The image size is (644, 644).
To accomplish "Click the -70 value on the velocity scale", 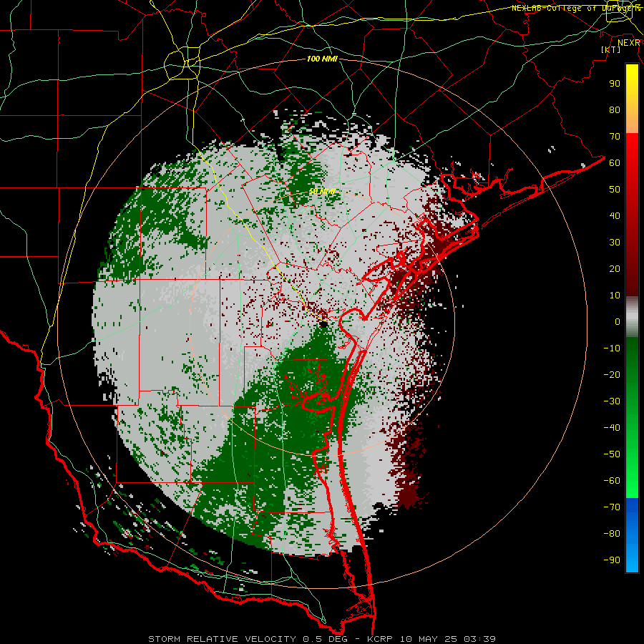I will (x=612, y=507).
